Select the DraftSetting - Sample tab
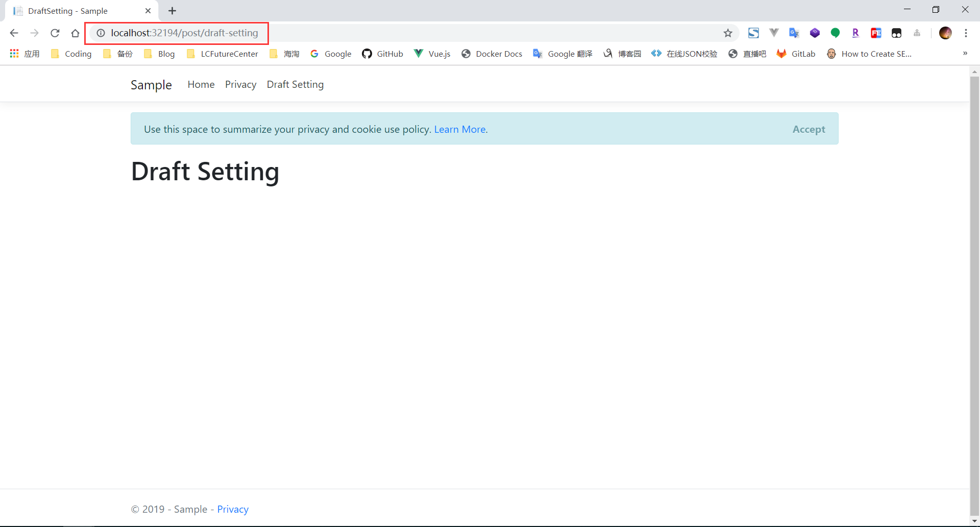Viewport: 980px width, 527px height. [82, 11]
